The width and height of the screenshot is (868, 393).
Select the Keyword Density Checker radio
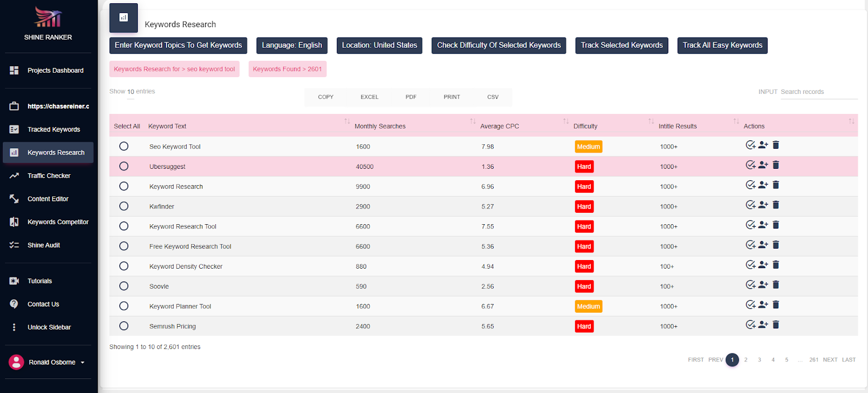click(124, 266)
